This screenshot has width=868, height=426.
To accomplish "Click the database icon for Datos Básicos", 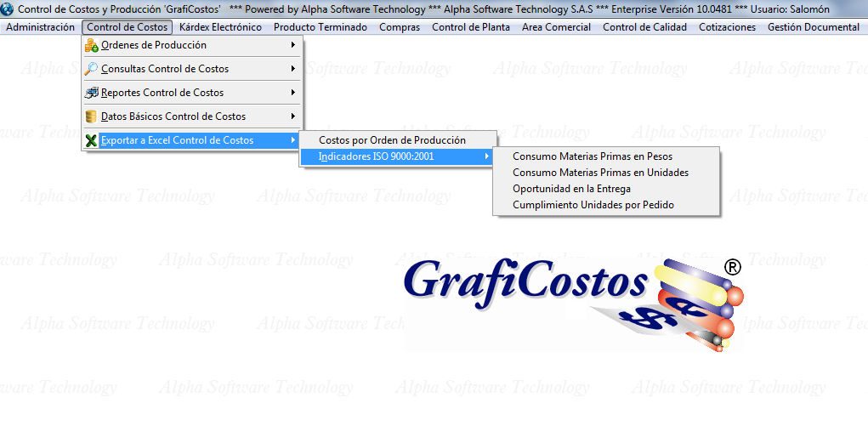I will (92, 116).
